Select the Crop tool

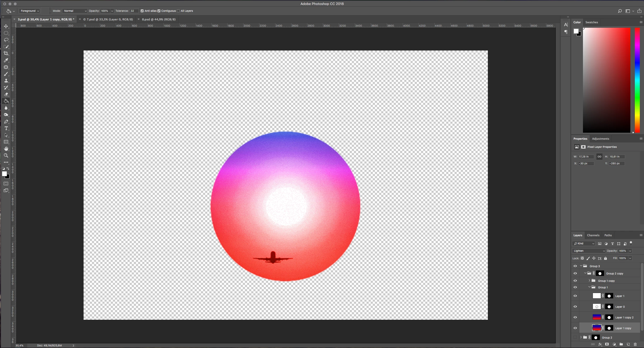6,53
